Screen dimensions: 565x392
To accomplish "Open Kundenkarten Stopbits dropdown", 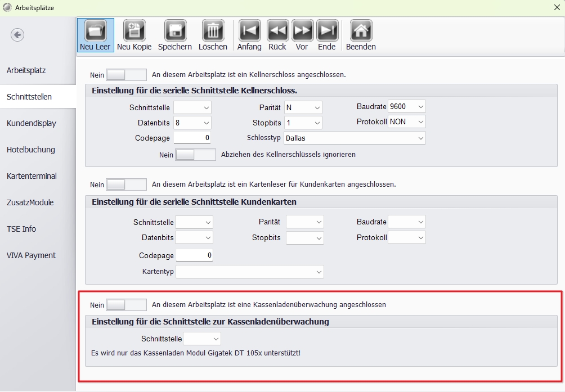I will (x=305, y=238).
